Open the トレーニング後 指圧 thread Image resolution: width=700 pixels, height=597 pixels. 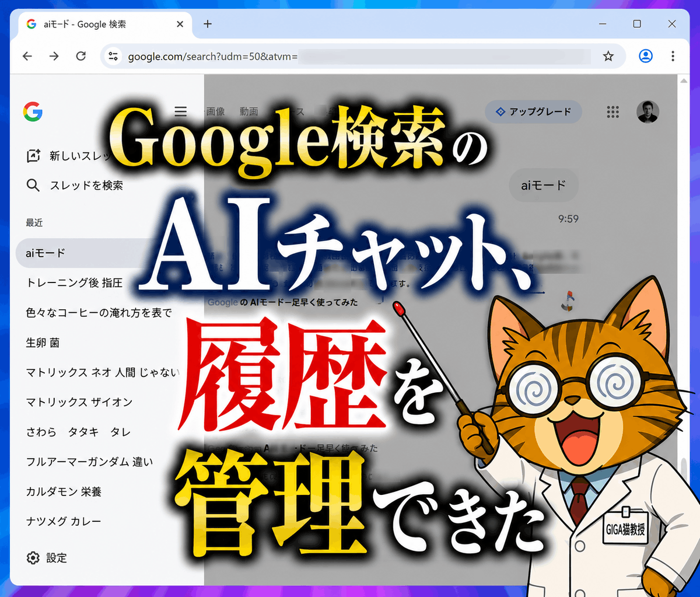(74, 283)
